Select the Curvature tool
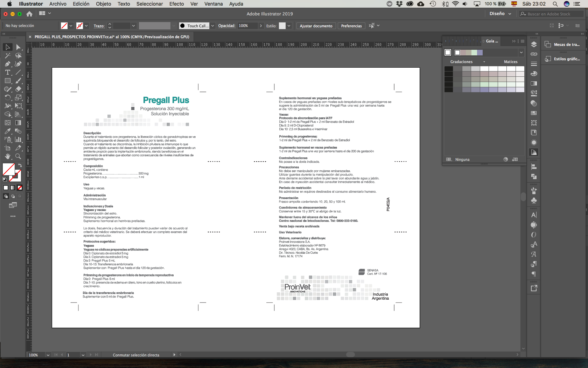 click(18, 64)
